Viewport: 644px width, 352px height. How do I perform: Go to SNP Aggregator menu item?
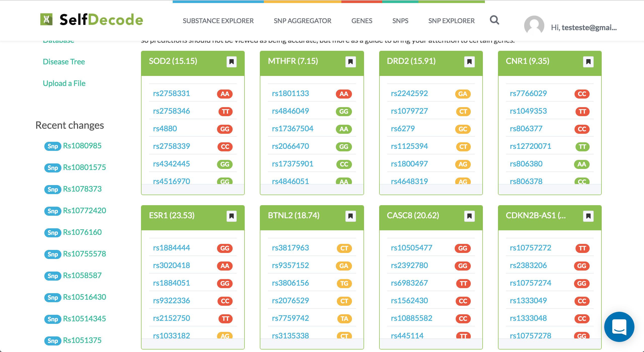pos(302,21)
